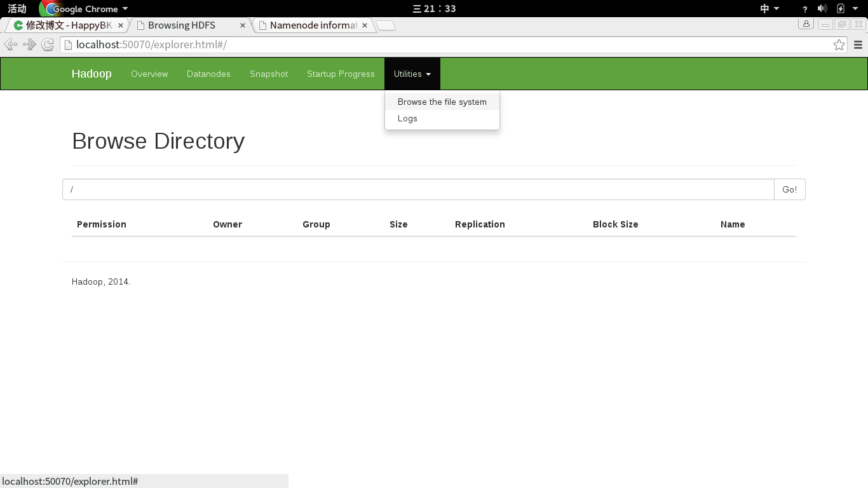Reload the page with the refresh icon
Screen dimensions: 868x488
(x=48, y=44)
